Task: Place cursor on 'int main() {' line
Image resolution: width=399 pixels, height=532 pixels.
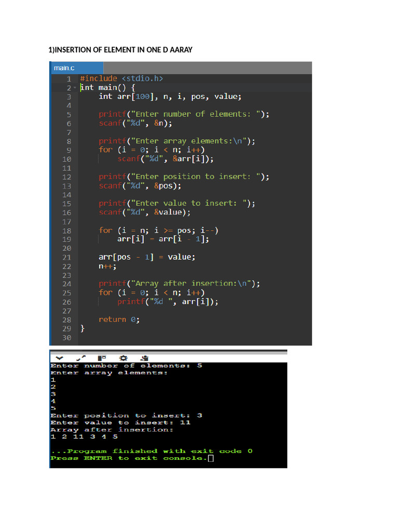Action: (108, 87)
